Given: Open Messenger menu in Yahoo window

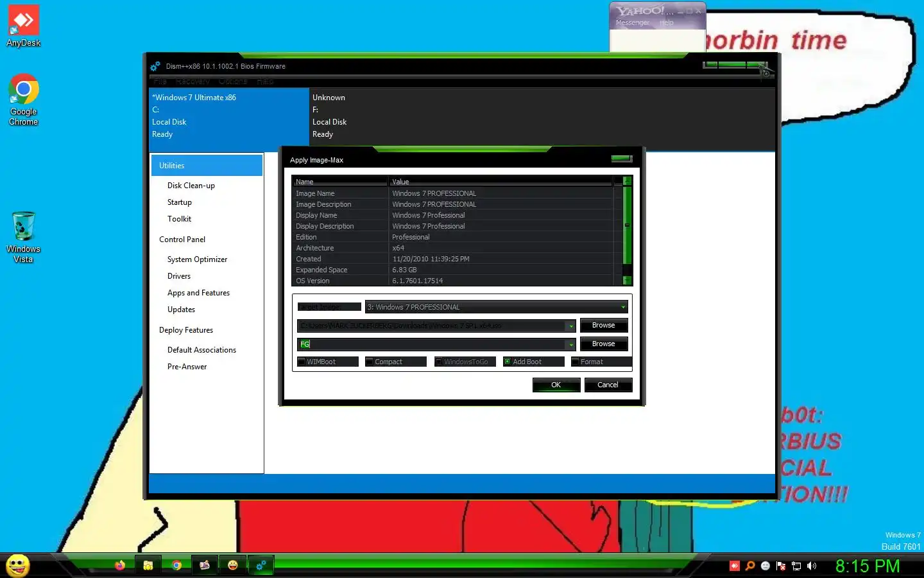Looking at the screenshot, I should coord(633,22).
